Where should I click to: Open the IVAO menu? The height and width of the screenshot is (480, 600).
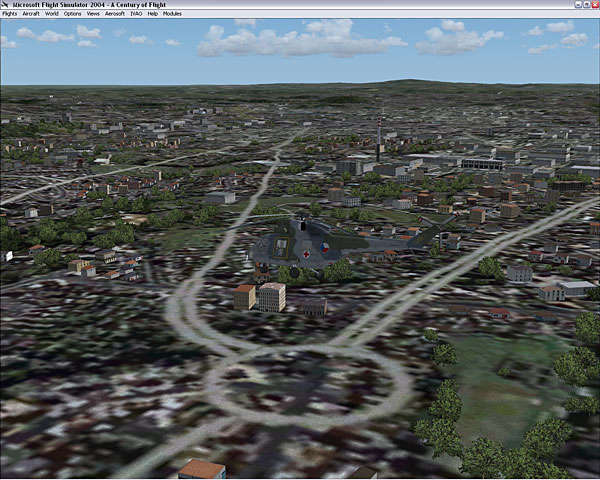click(136, 13)
